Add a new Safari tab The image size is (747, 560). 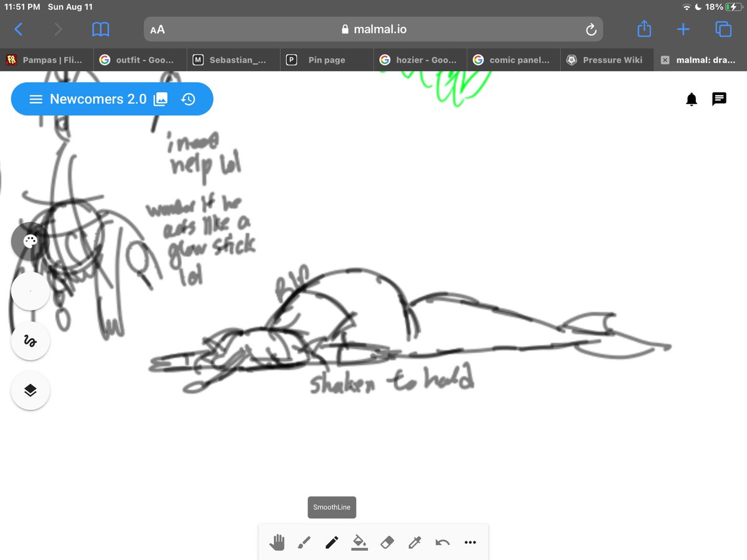tap(684, 29)
